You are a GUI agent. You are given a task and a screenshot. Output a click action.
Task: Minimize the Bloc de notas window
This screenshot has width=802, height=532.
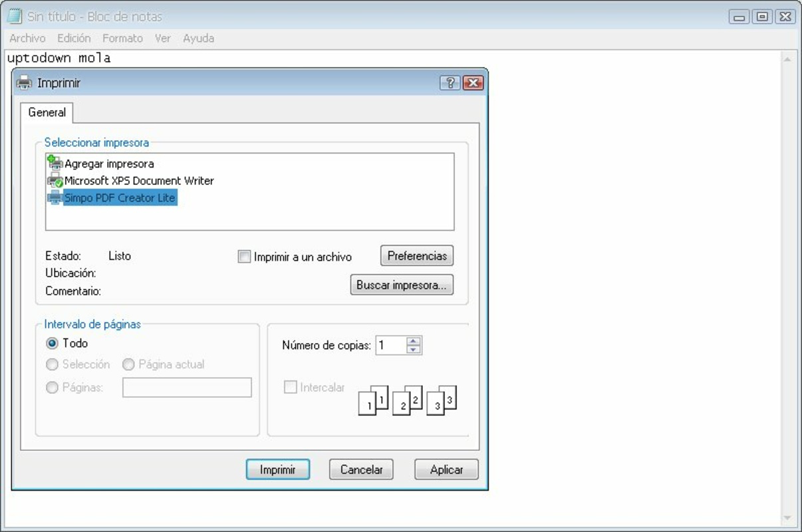pyautogui.click(x=739, y=17)
